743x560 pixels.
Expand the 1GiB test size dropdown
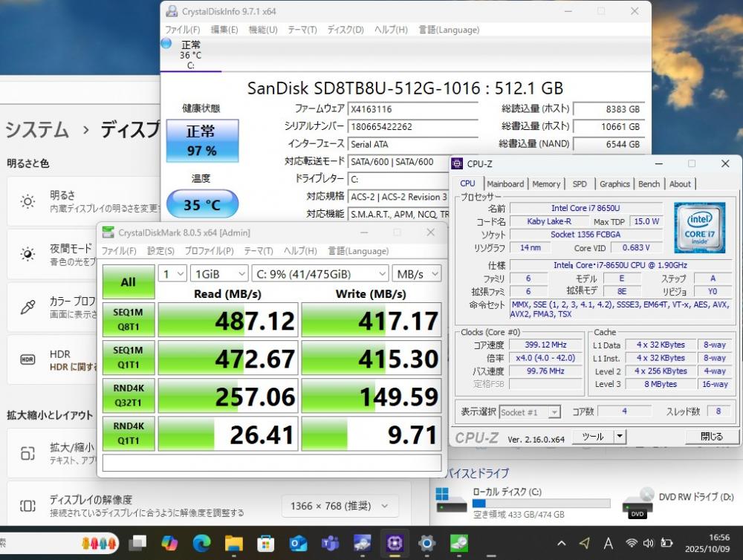pyautogui.click(x=218, y=274)
